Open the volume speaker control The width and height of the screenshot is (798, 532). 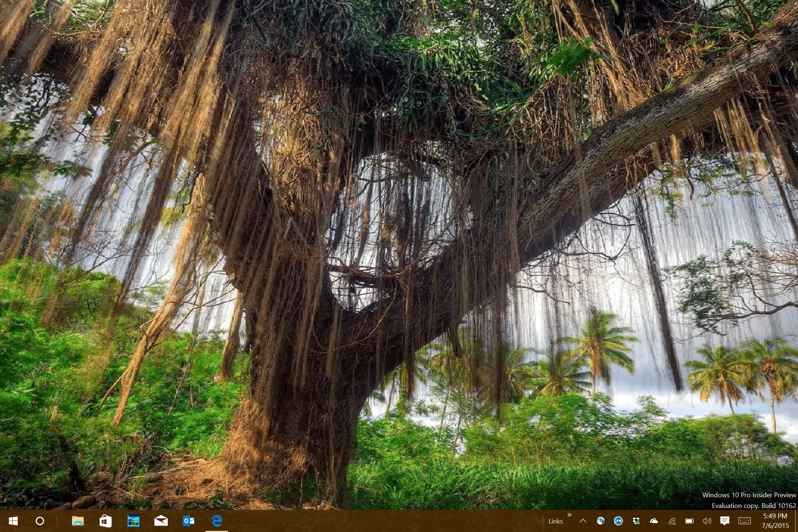point(707,521)
